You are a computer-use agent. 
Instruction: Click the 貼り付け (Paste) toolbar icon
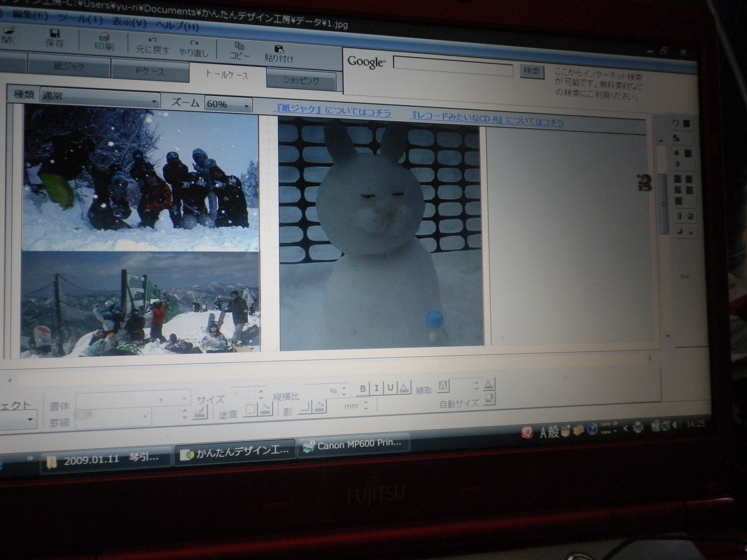point(279,53)
